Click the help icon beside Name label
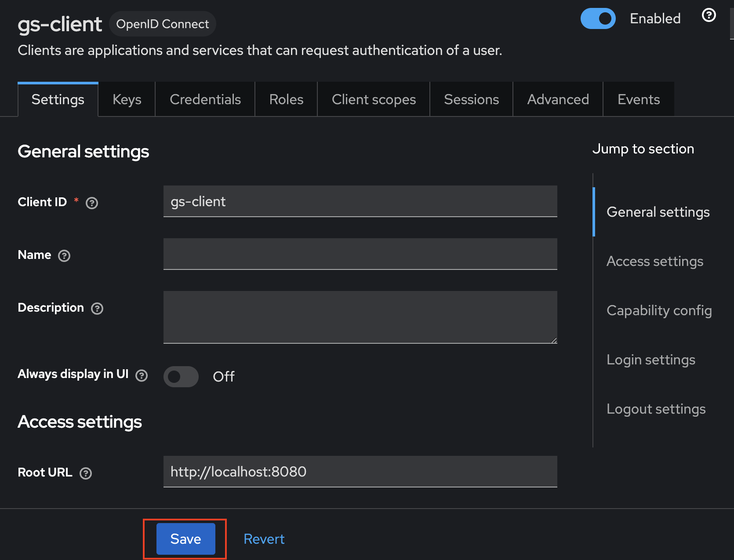Screen dimensions: 734x560 pos(64,256)
